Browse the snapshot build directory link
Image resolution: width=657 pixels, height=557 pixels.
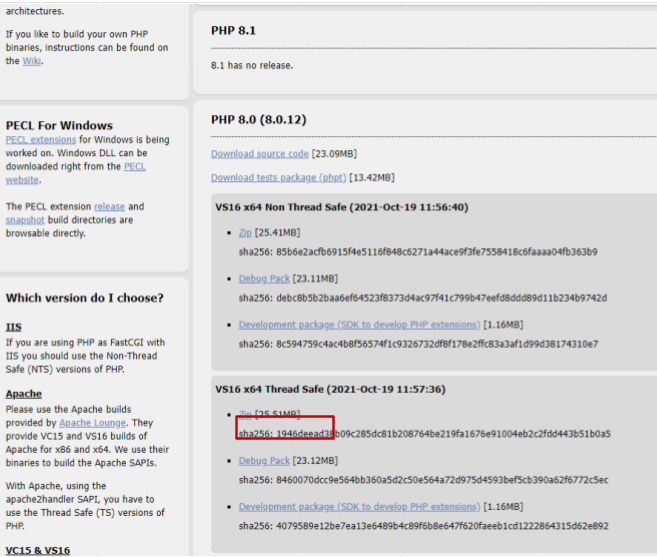tap(25, 220)
